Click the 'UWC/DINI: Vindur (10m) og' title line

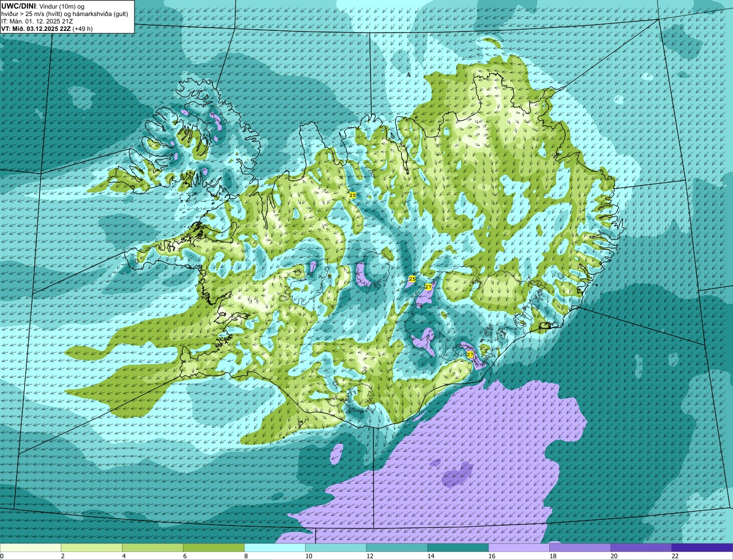(43, 6)
